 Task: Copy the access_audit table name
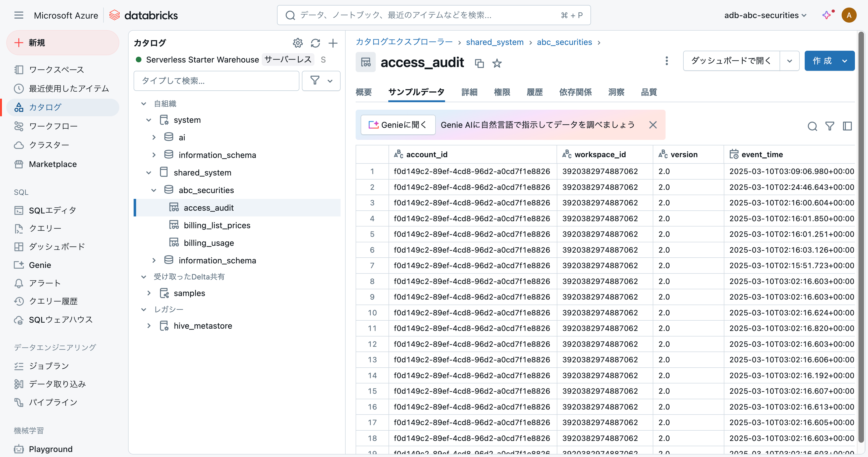tap(479, 63)
